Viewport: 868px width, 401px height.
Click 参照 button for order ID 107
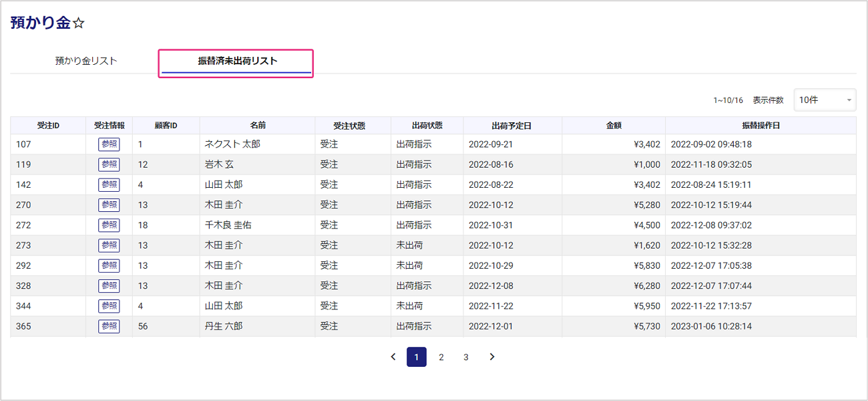coord(109,144)
